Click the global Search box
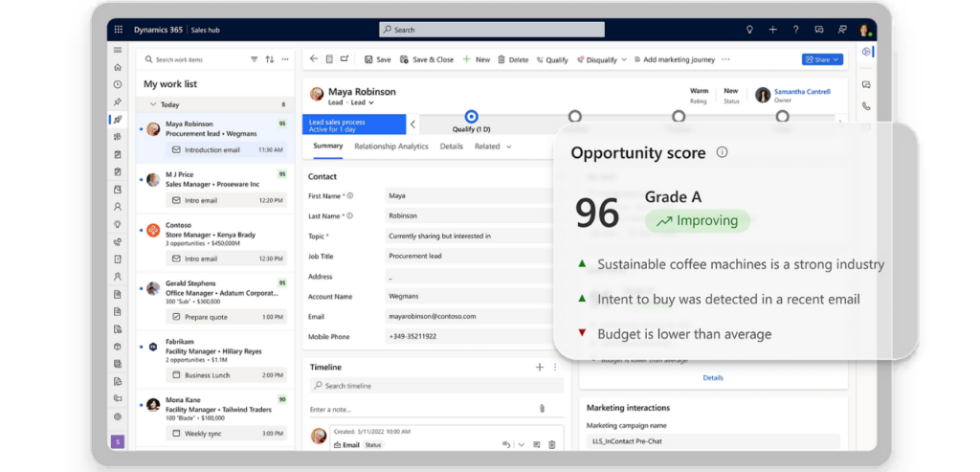Viewport: 980px width, 472px height. [x=492, y=30]
